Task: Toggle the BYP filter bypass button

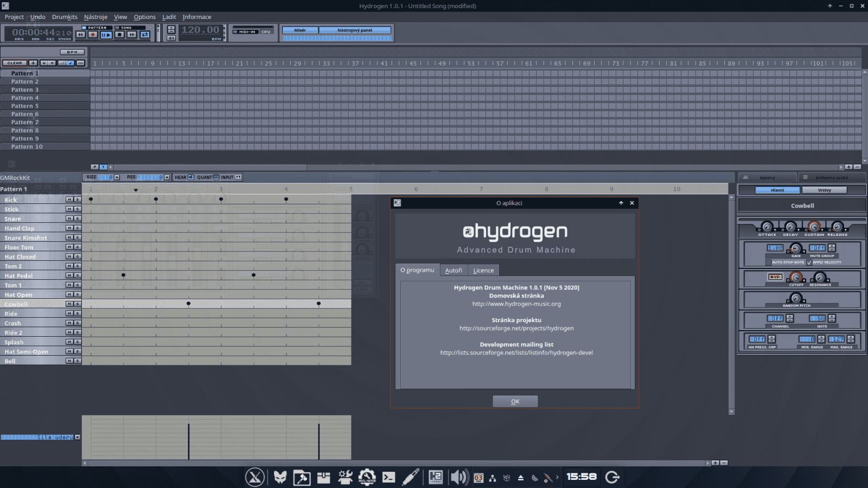Action: [x=775, y=277]
